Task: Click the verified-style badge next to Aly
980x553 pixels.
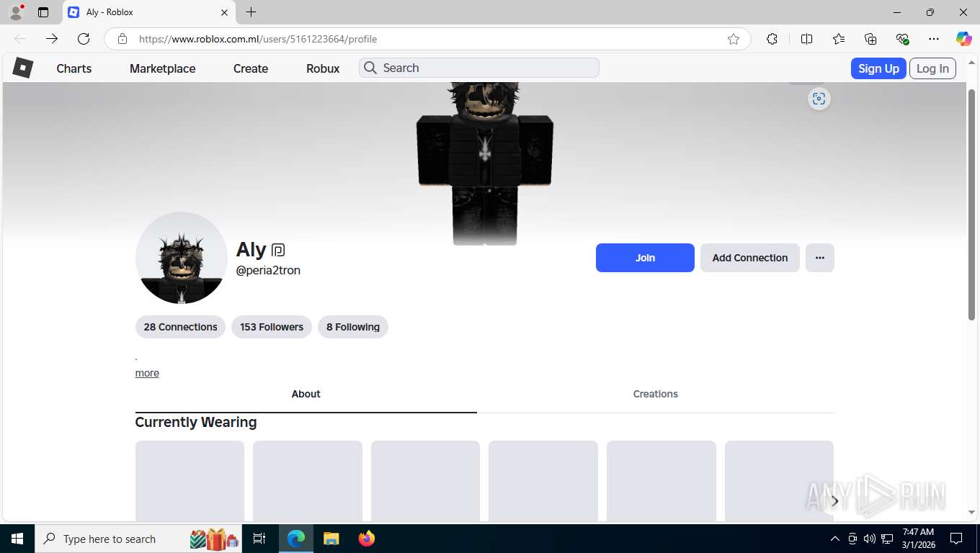Action: [278, 251]
